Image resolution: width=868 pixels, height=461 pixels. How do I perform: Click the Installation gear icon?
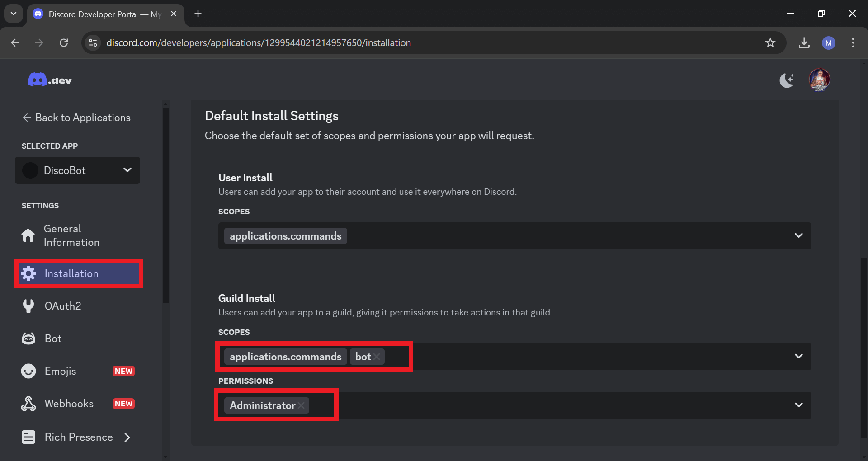pos(28,273)
